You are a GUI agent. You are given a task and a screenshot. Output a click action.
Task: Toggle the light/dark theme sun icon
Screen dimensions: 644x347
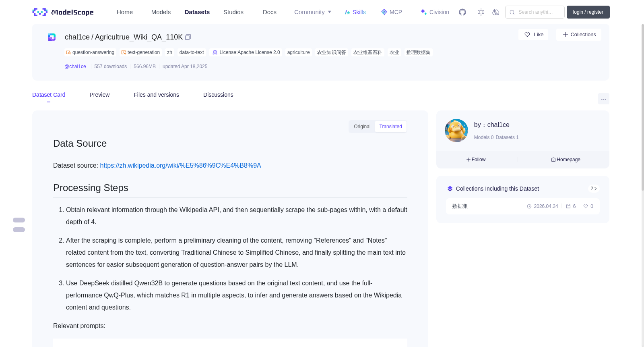(481, 12)
